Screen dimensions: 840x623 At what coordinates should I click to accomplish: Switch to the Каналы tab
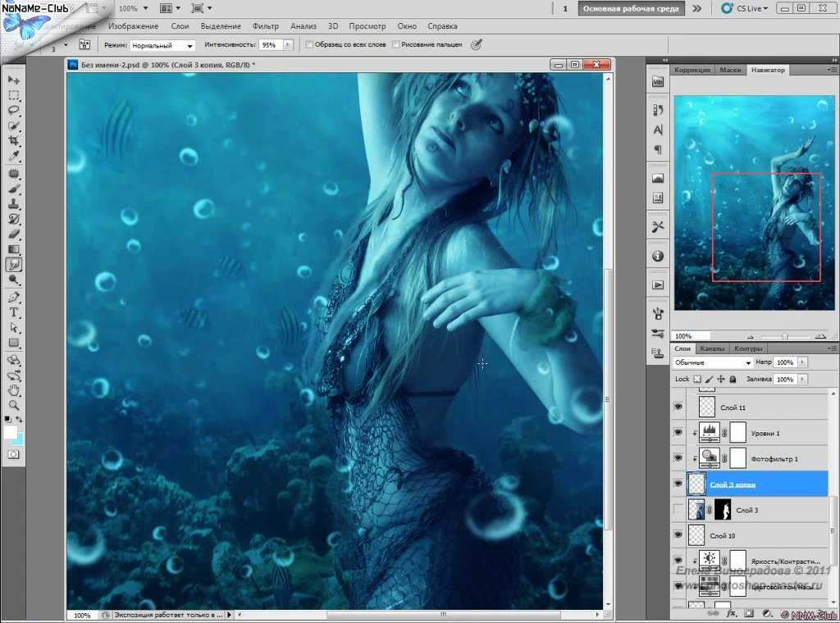click(712, 348)
